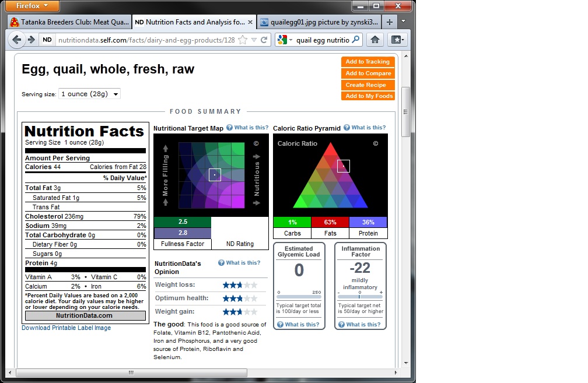Click the horizontal scrollbar thumb
588x383 pixels.
tap(131, 373)
